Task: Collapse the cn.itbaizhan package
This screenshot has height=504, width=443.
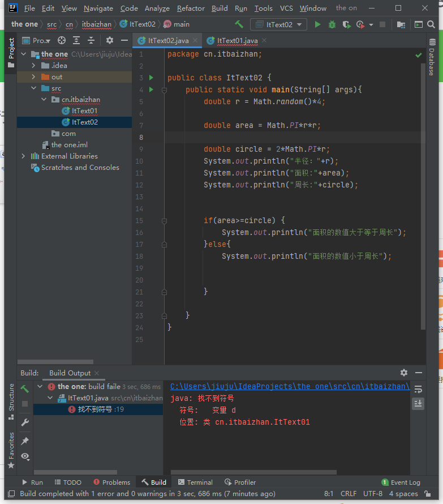Action: [44, 99]
